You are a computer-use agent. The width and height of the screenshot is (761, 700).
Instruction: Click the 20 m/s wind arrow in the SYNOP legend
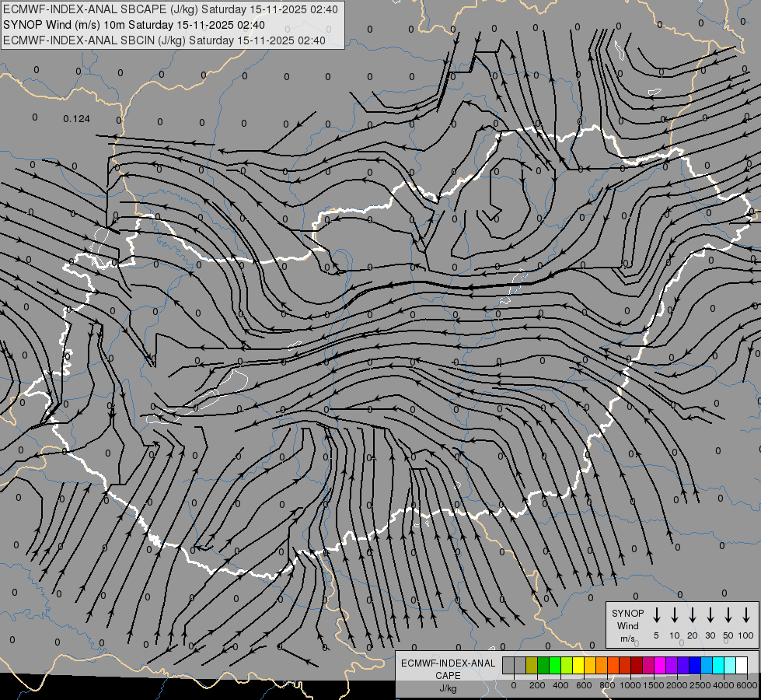[x=693, y=615]
